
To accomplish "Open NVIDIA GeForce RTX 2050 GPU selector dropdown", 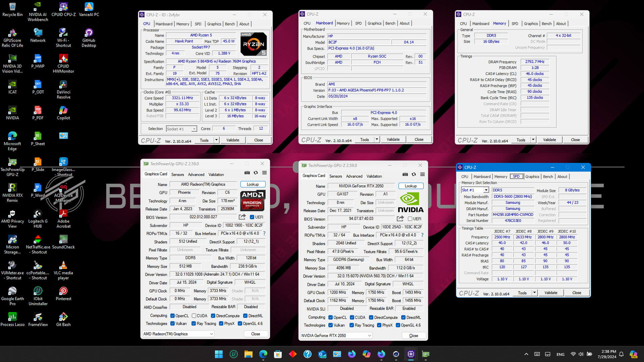I will pyautogui.click(x=336, y=336).
